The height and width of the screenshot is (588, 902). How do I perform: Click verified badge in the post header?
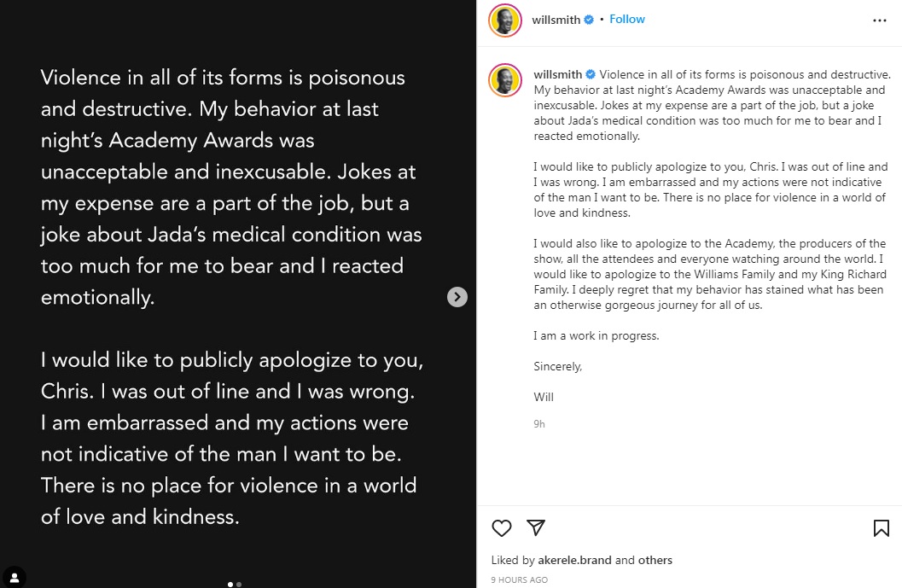click(589, 20)
